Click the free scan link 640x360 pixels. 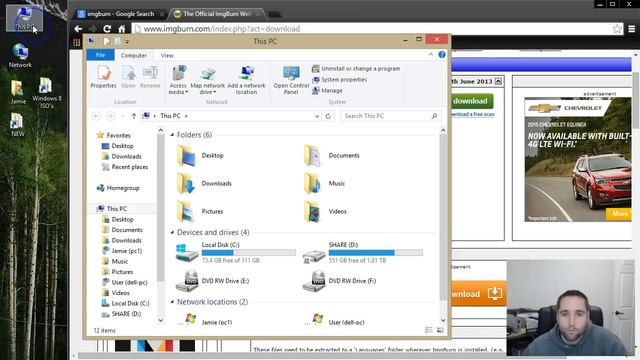point(473,115)
